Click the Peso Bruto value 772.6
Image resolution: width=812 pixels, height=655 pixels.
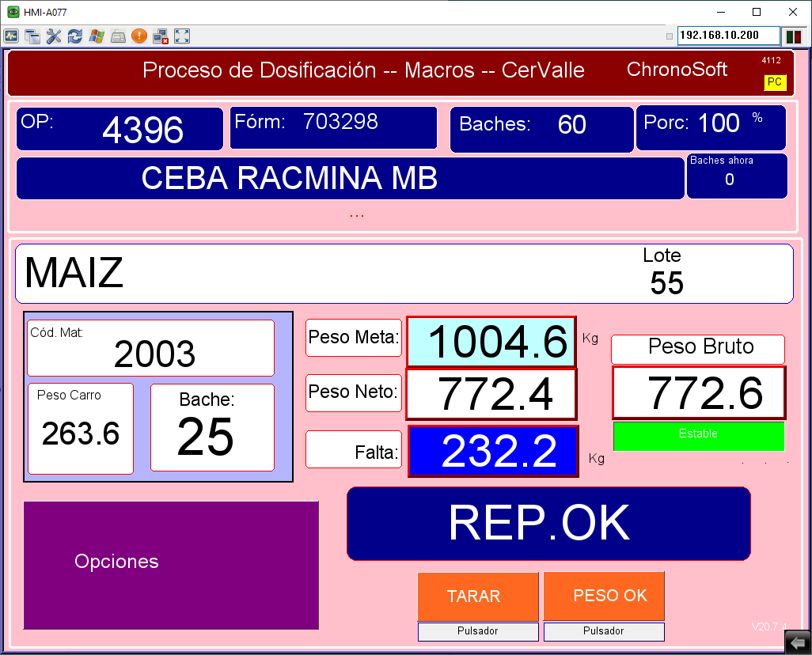click(x=699, y=392)
